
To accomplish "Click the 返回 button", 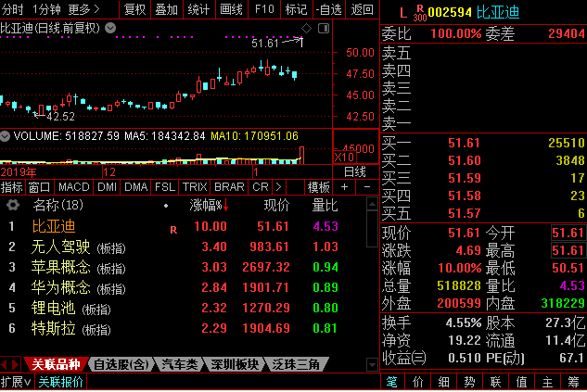I will 362,9.
